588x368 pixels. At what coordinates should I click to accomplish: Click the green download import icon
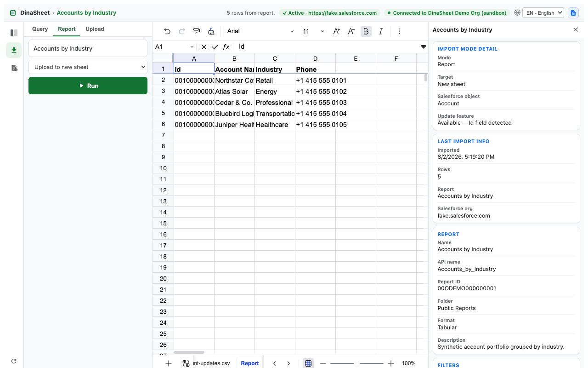point(14,50)
